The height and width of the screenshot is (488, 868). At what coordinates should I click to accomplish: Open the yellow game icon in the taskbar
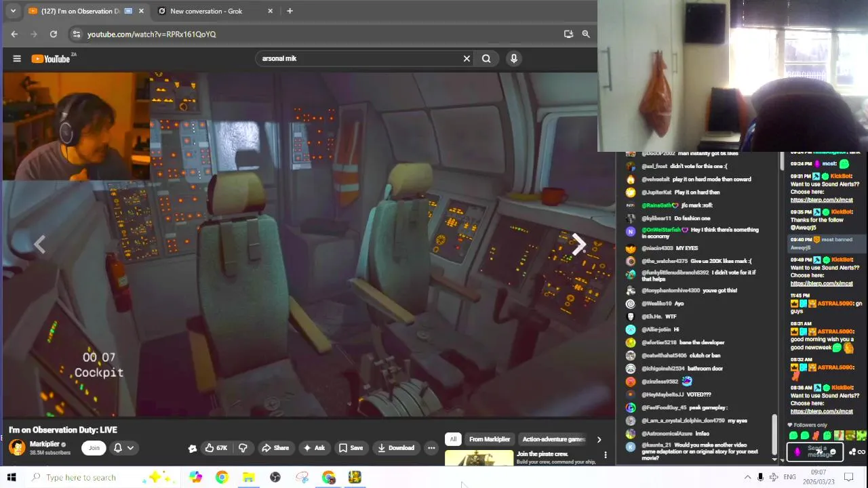click(355, 477)
